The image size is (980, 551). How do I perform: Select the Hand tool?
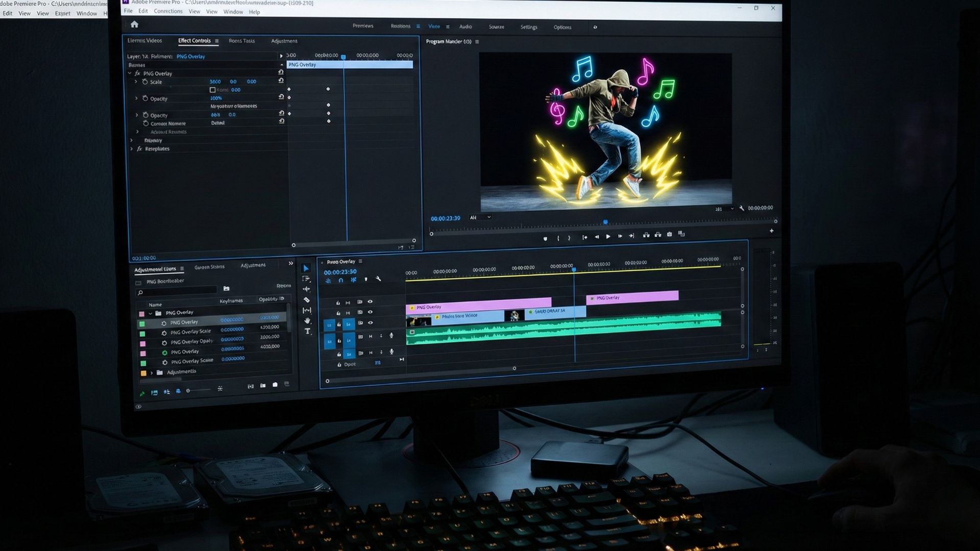tap(307, 321)
